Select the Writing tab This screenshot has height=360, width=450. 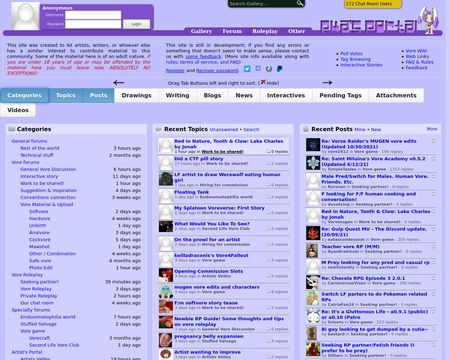(177, 95)
